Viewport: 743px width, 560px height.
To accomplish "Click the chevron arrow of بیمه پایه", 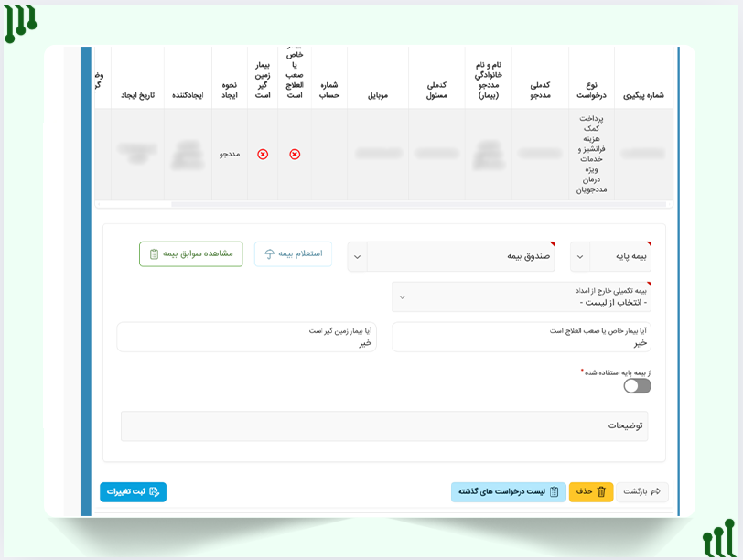I will tap(580, 257).
